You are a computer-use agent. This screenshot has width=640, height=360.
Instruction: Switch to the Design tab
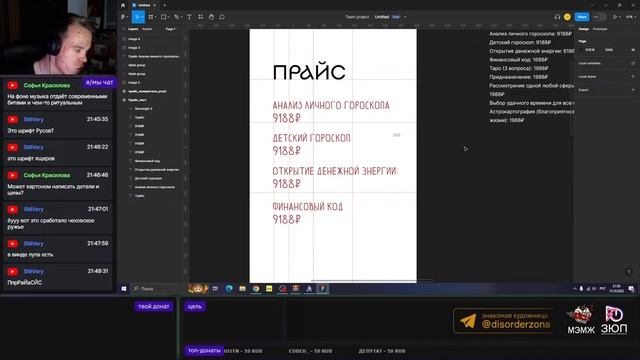584,29
